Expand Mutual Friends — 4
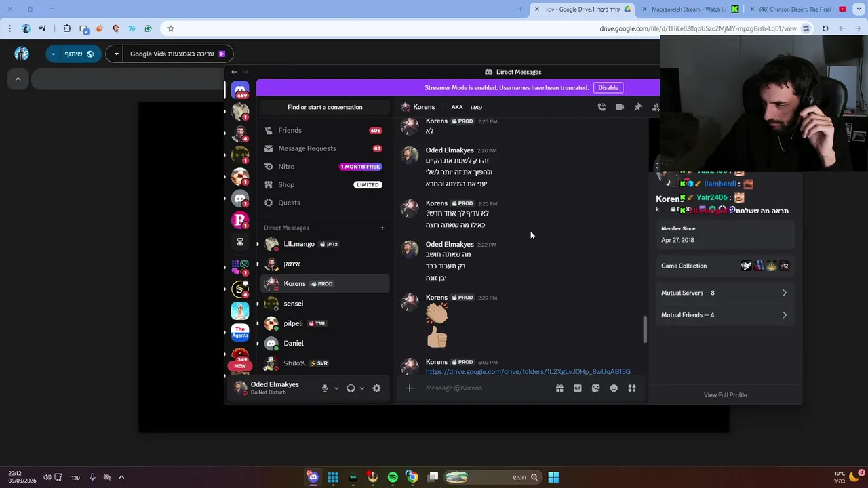Screen dimensions: 868x488 (725, 315)
